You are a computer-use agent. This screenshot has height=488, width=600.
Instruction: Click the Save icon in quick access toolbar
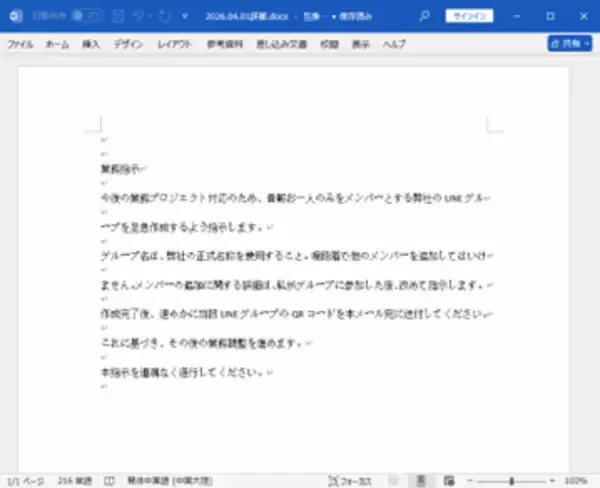[118, 16]
